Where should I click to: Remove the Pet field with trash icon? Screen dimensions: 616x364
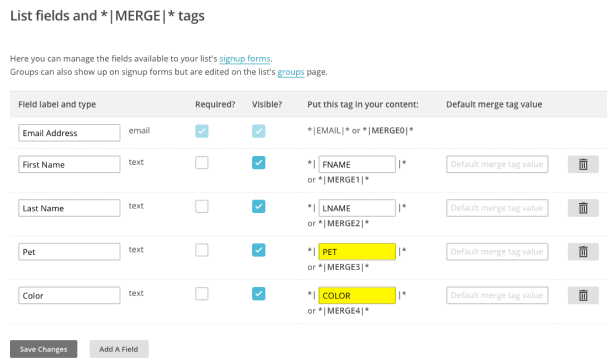[x=583, y=251]
